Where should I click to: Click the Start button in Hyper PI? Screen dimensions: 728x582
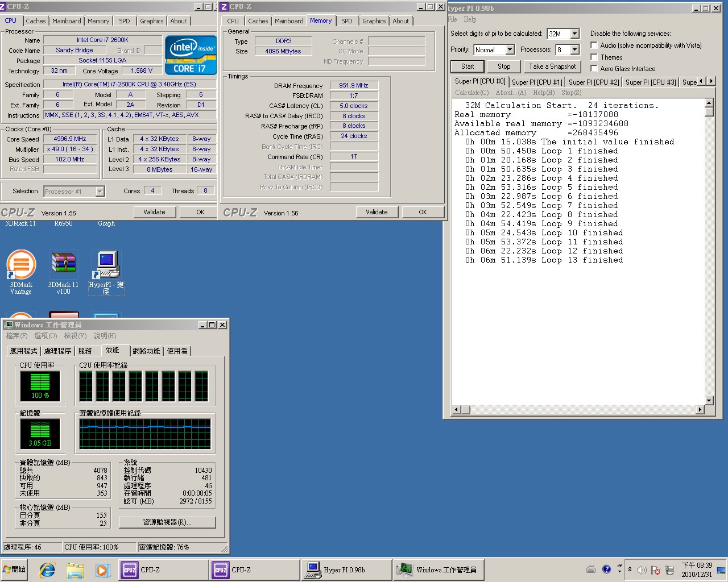(468, 66)
